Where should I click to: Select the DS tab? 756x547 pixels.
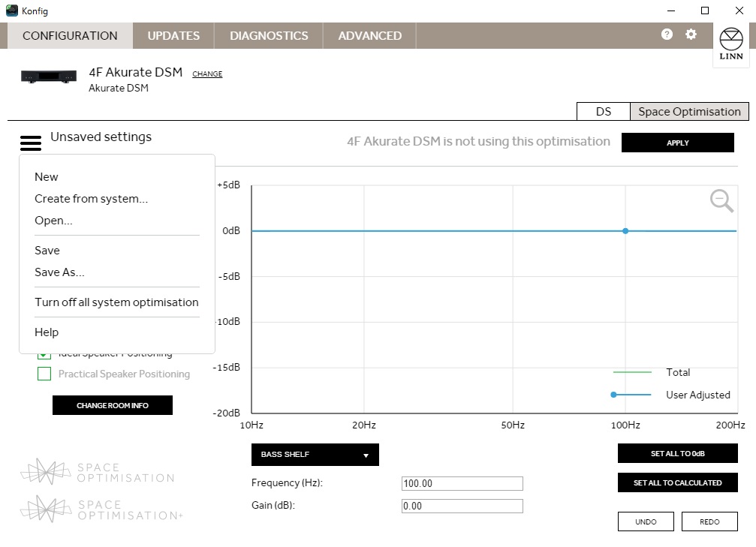tap(603, 111)
